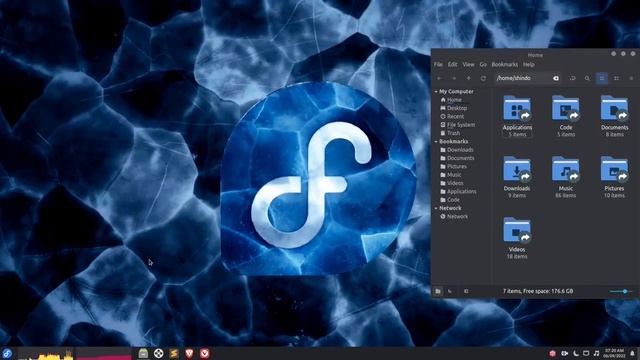This screenshot has height=360, width=640.
Task: Open notifications bell in tray
Action: coord(633,353)
